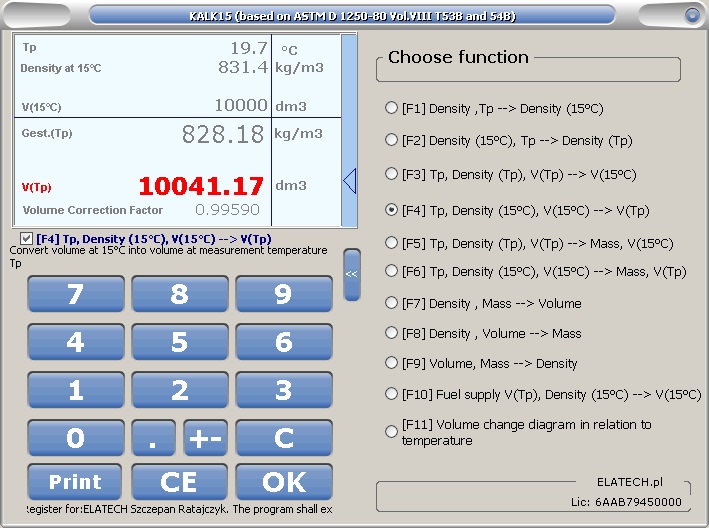Click the ELATECH.pl label
This screenshot has height=528, width=709.
pos(630,482)
